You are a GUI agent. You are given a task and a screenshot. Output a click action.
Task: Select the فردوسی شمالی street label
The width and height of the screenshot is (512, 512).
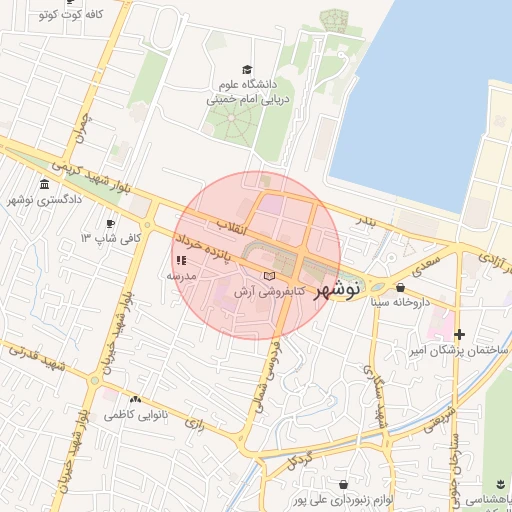[x=268, y=376]
